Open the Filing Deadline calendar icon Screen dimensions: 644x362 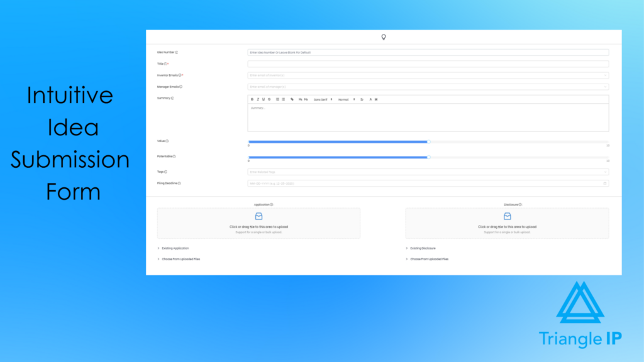(605, 184)
